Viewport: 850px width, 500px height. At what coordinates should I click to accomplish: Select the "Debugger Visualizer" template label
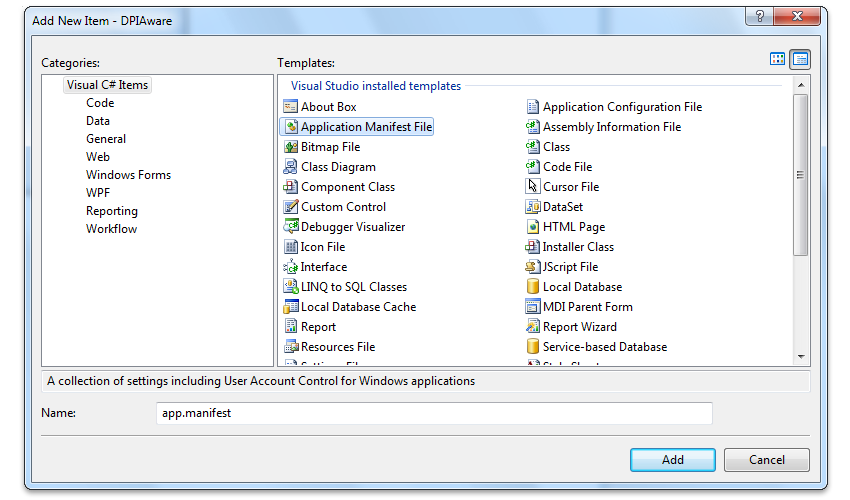(x=353, y=227)
